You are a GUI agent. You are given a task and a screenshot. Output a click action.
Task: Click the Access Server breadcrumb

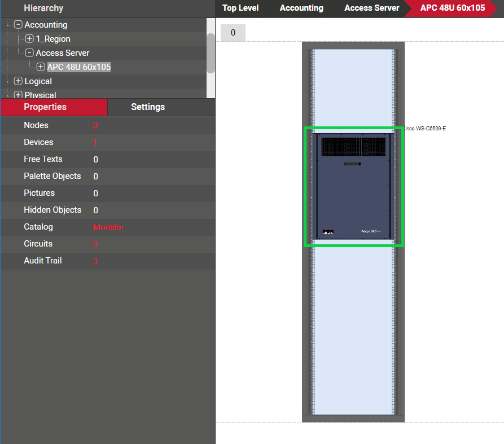pos(371,8)
